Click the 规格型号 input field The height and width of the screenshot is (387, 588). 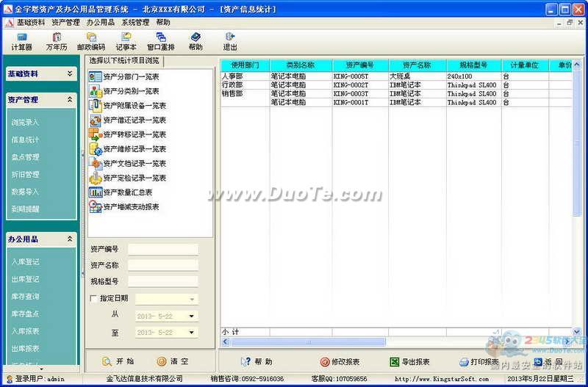(163, 281)
